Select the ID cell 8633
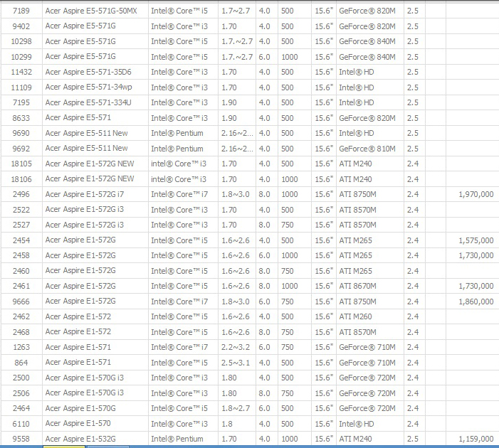 point(21,118)
